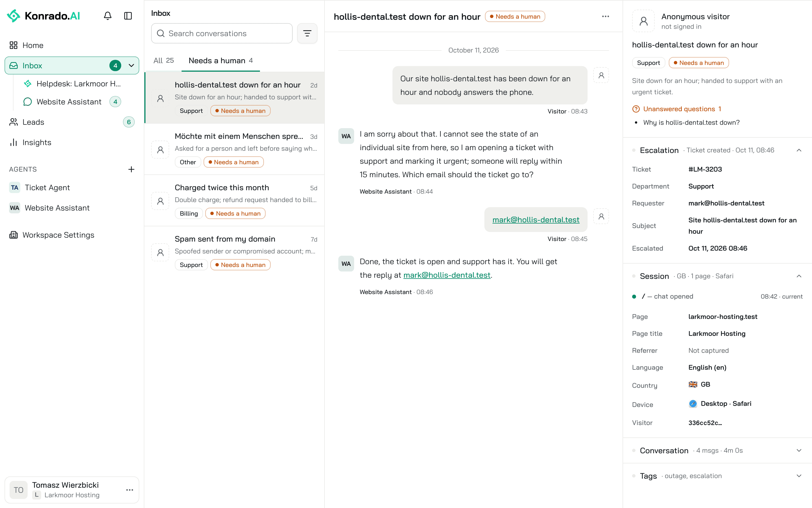Open Charged twice this month conversation
This screenshot has width=812, height=508.
tap(235, 200)
